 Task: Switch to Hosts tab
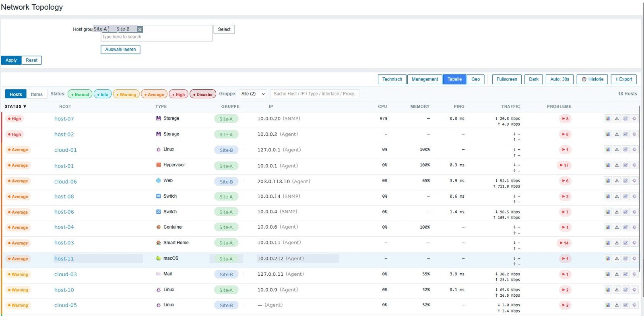[16, 94]
